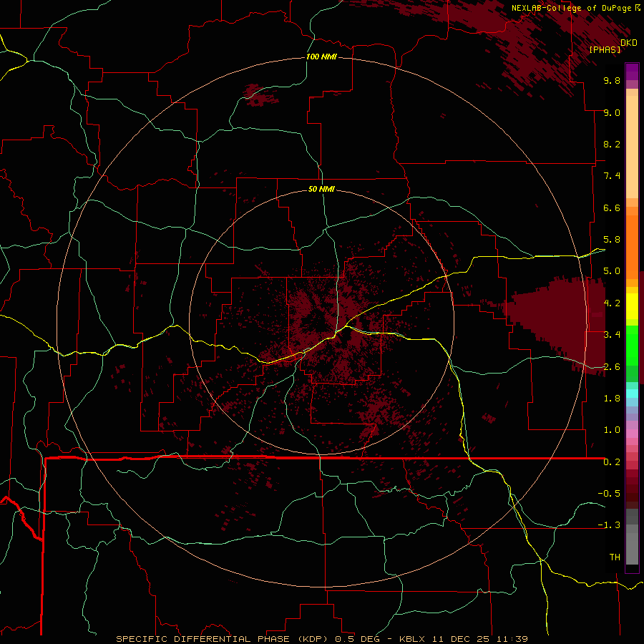Viewport: 644px width, 644px height.
Task: Click the 50 NMI range ring label
Action: click(321, 190)
